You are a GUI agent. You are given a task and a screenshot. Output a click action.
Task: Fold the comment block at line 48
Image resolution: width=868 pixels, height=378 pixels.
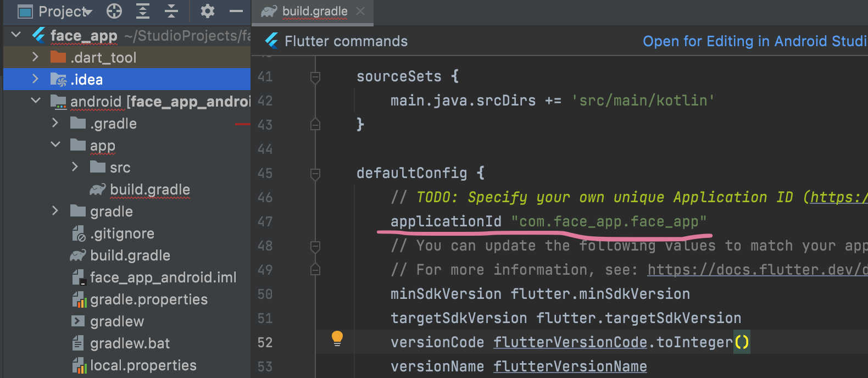tap(315, 247)
